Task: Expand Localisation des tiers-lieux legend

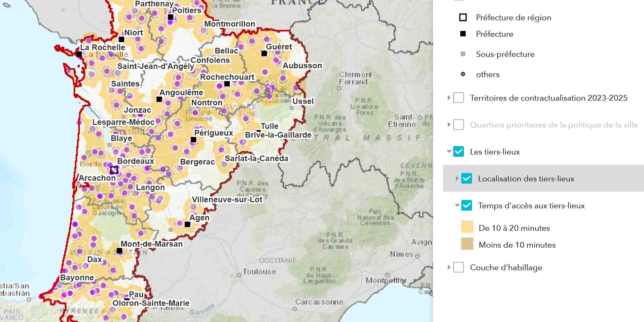Action: (457, 178)
